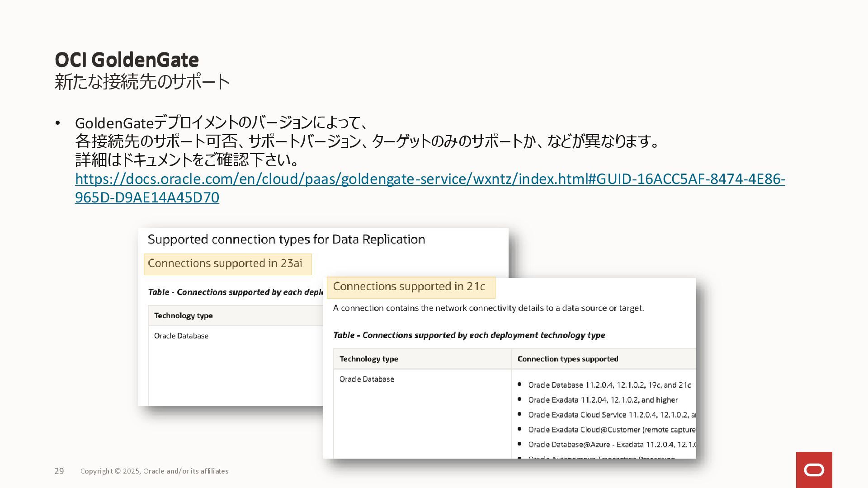
Task: Click the sentence 'A connection contains the network connectivity details'
Action: coord(488,308)
